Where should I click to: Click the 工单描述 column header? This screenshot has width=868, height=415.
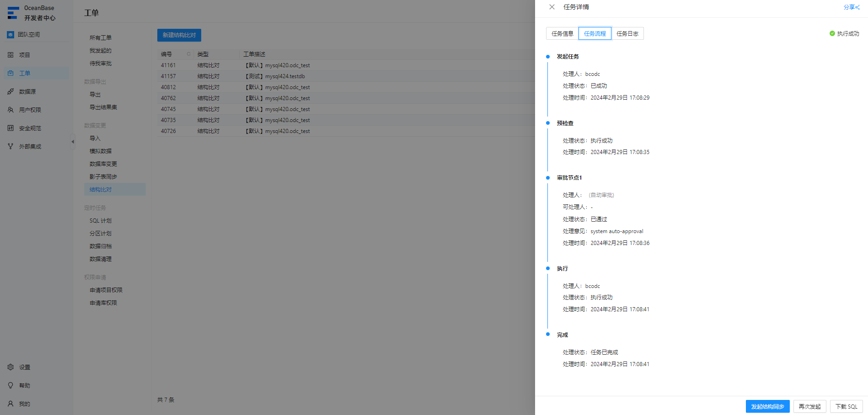[x=254, y=54]
